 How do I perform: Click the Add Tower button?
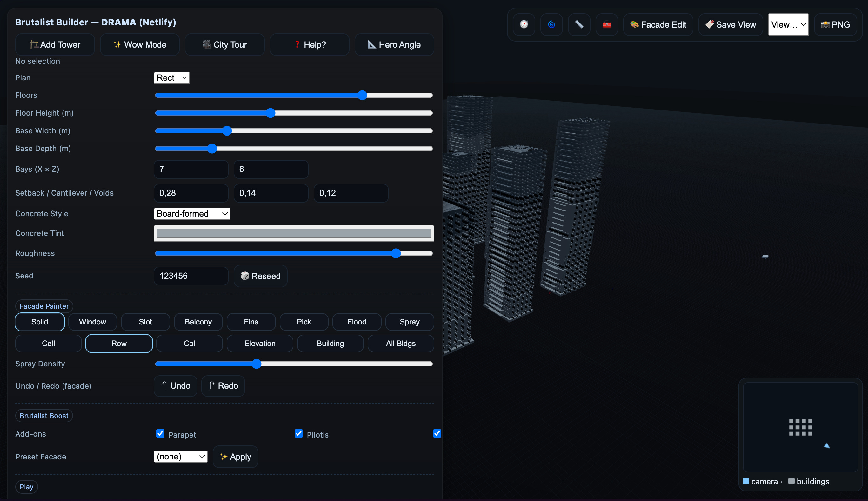click(55, 45)
